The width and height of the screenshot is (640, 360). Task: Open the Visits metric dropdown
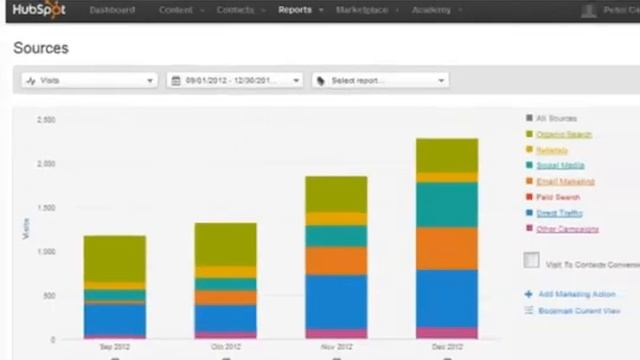pyautogui.click(x=89, y=80)
